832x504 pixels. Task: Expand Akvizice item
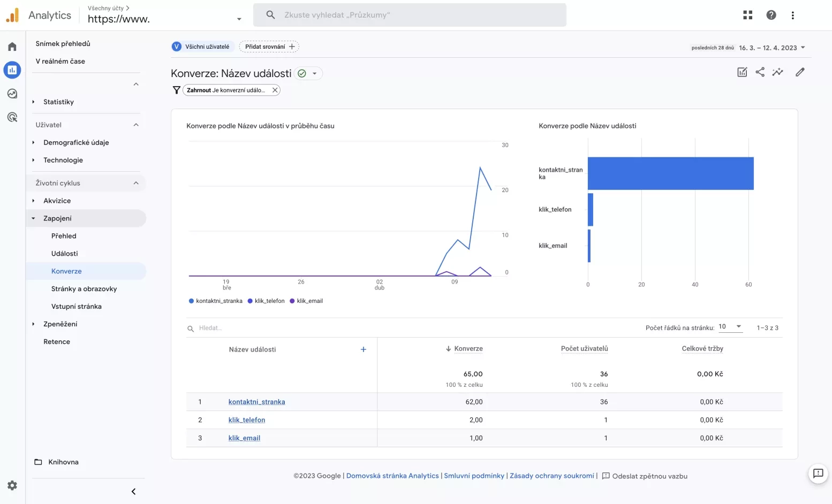[33, 201]
